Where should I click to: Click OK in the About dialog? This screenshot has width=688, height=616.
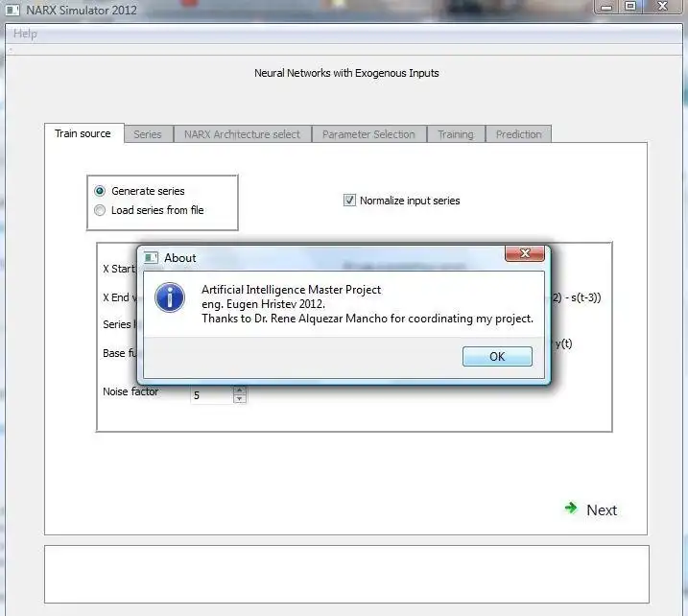tap(497, 356)
